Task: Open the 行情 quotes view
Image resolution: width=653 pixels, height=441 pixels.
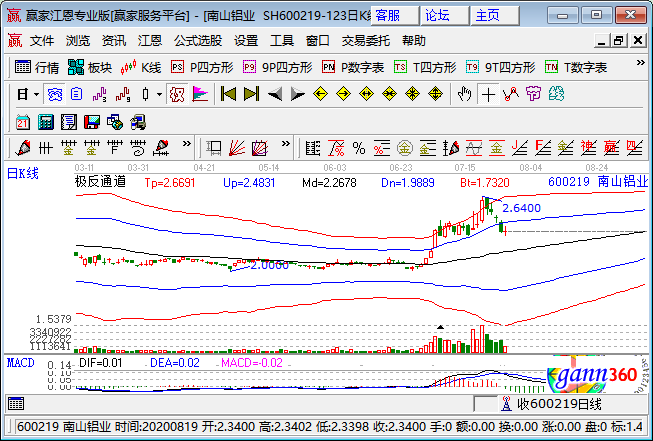Action: pos(37,67)
